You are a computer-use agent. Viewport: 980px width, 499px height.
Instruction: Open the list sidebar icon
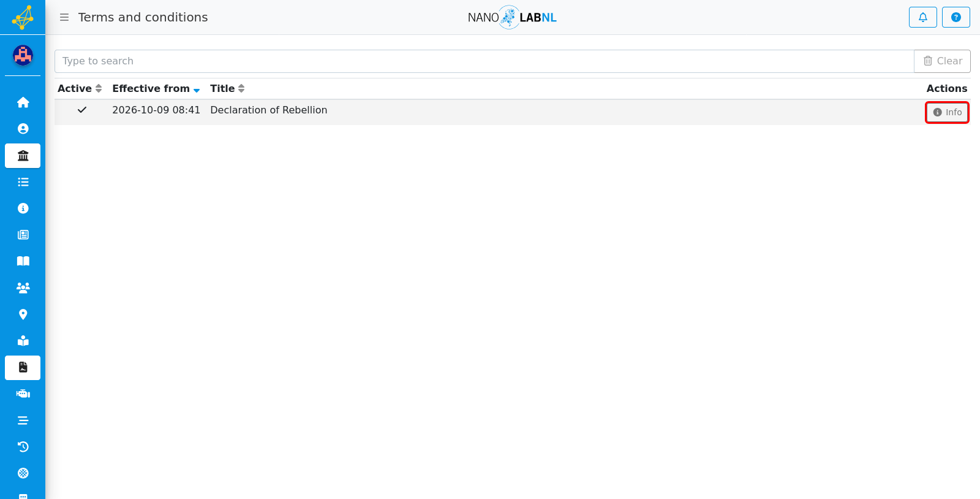point(23,182)
